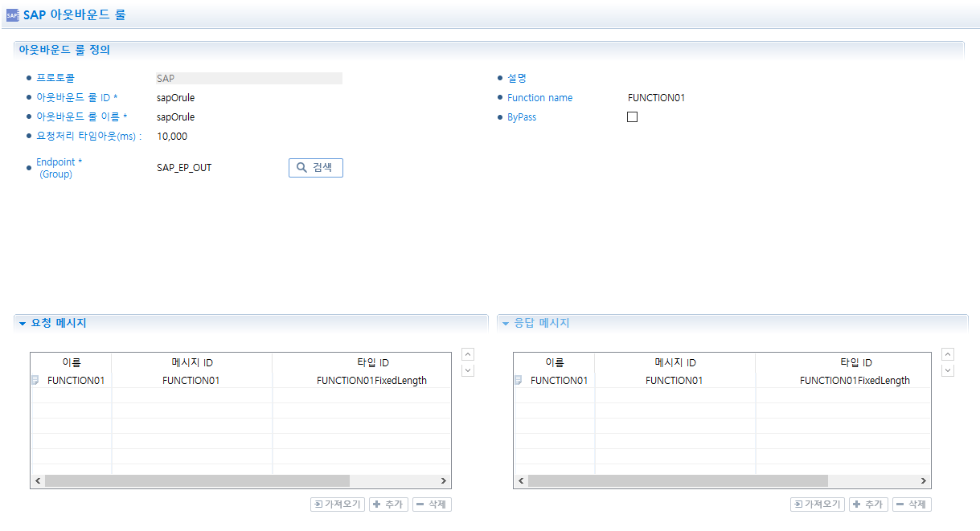Click the 검색 search button

[315, 168]
